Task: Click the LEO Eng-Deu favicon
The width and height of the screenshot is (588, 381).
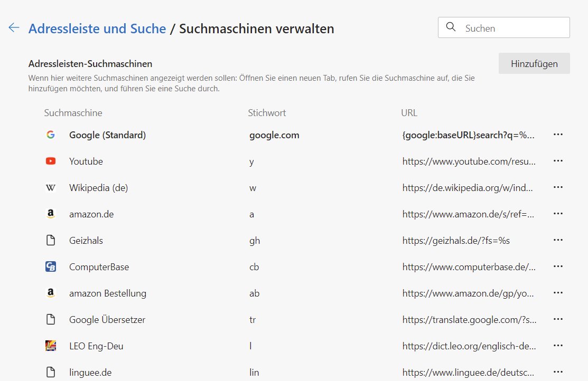Action: [51, 346]
